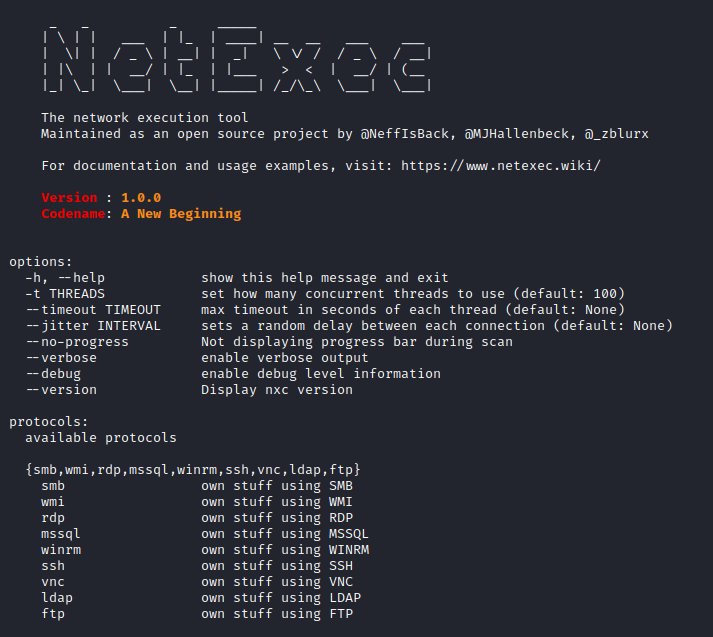The height and width of the screenshot is (637, 713).
Task: Click the orange 'A New Beginning' codename text
Action: pyautogui.click(x=181, y=214)
